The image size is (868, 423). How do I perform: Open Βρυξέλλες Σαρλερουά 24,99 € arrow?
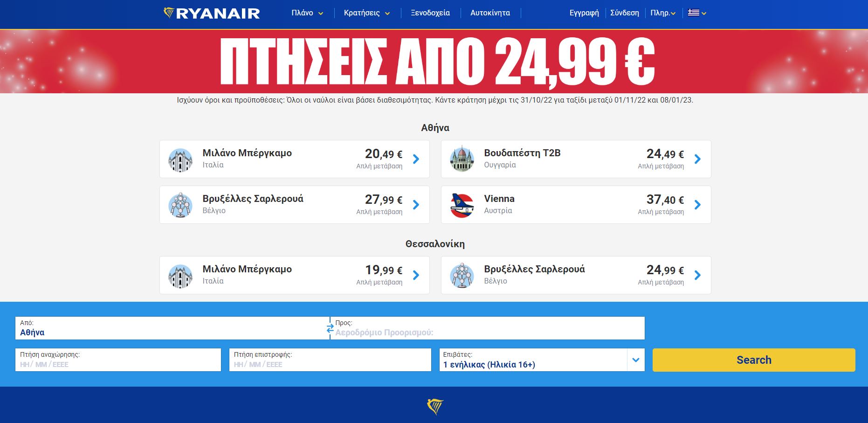click(x=697, y=275)
